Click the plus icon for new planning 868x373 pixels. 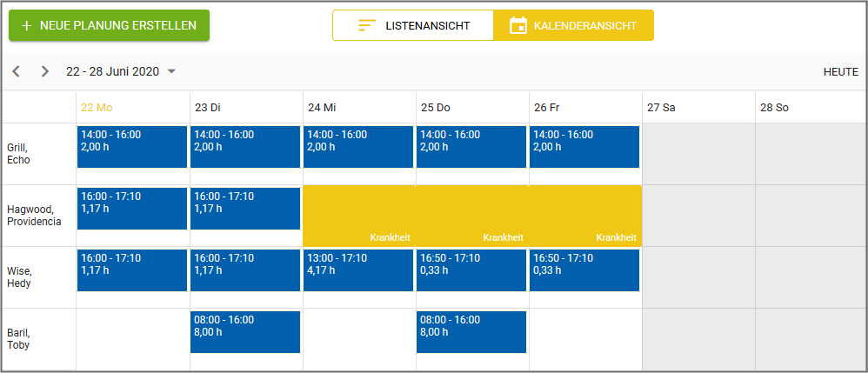click(x=26, y=26)
